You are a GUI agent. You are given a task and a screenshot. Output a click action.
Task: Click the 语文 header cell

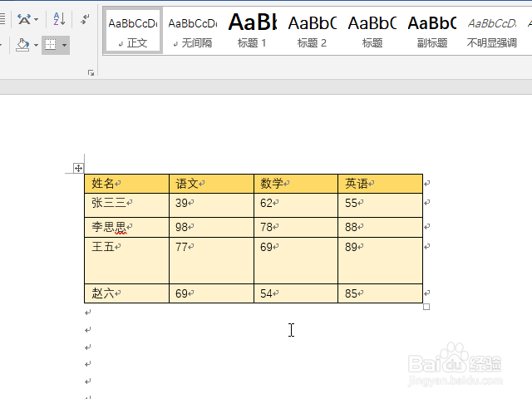click(x=211, y=184)
